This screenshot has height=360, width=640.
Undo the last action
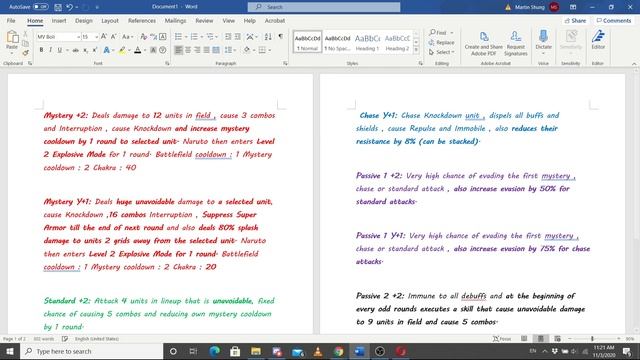pos(69,7)
